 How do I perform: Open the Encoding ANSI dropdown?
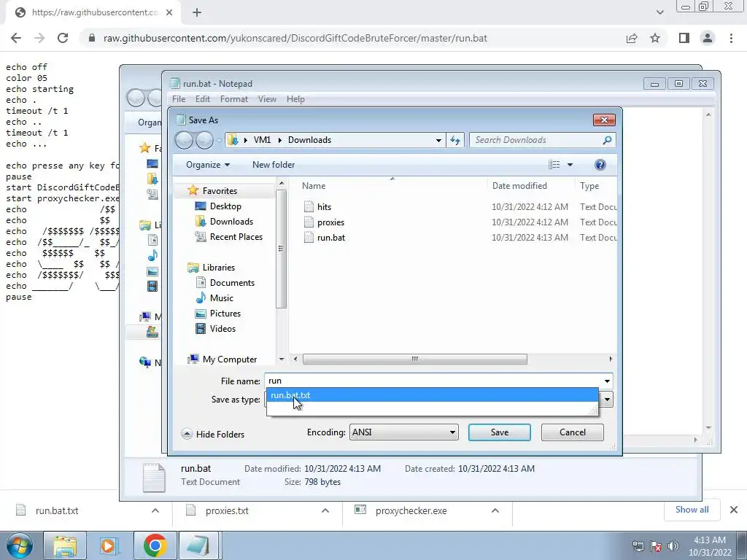pos(404,432)
